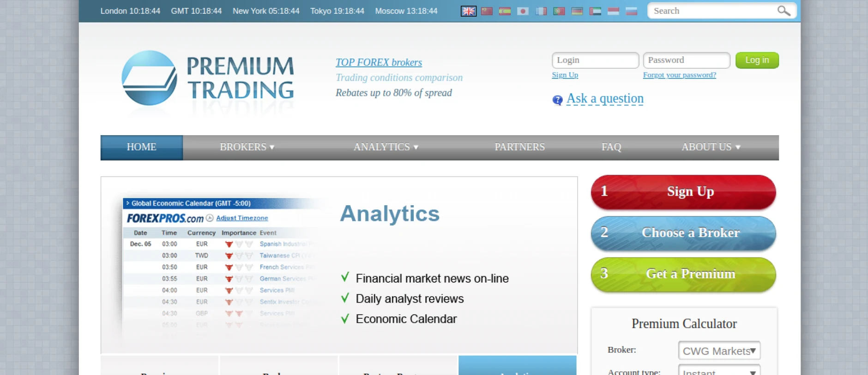Click the green Log in button
The image size is (868, 375).
757,60
